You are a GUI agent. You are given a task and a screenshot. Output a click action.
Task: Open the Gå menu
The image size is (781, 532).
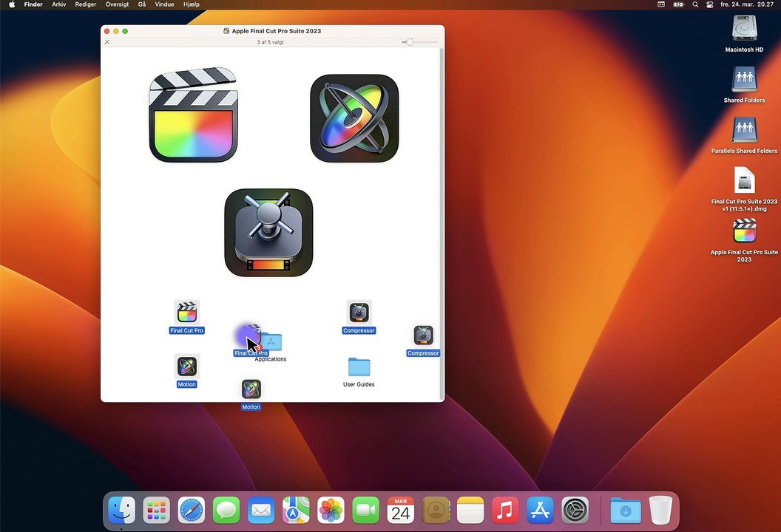click(142, 4)
